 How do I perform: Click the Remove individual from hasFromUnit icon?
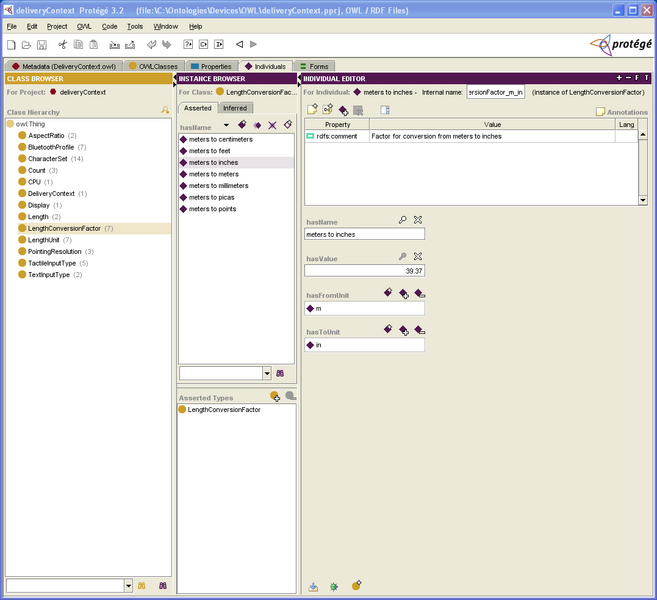coord(419,294)
